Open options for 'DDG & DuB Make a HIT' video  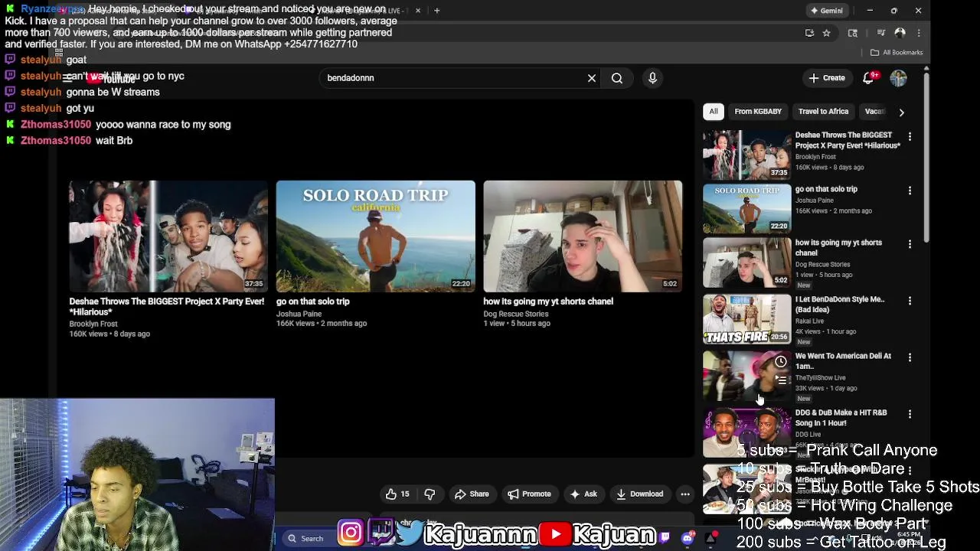point(910,414)
